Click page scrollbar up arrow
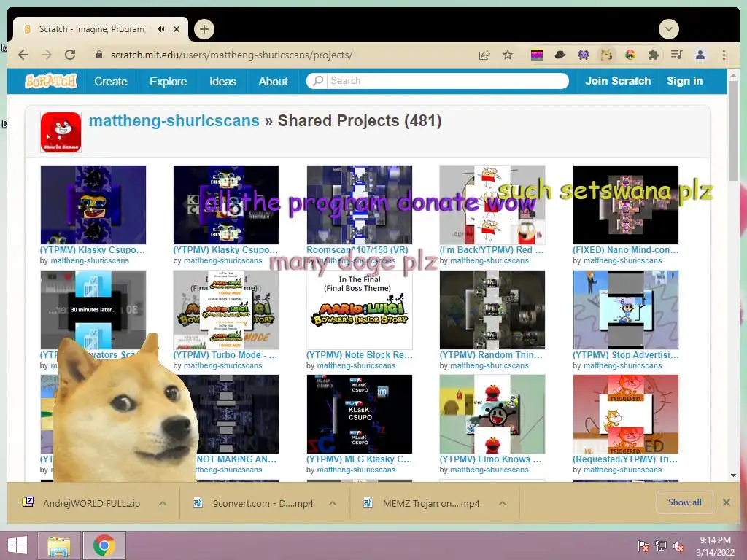The height and width of the screenshot is (560, 747). (x=733, y=75)
